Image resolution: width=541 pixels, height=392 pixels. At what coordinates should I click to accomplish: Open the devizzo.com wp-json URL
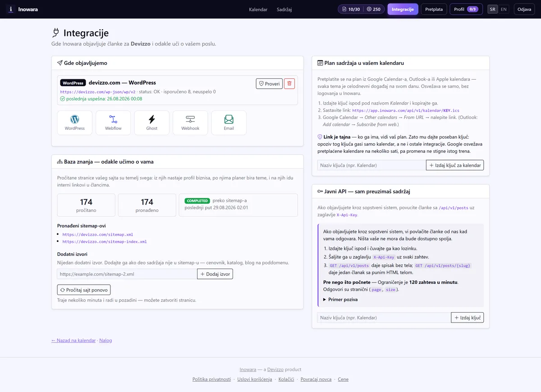[x=98, y=92]
